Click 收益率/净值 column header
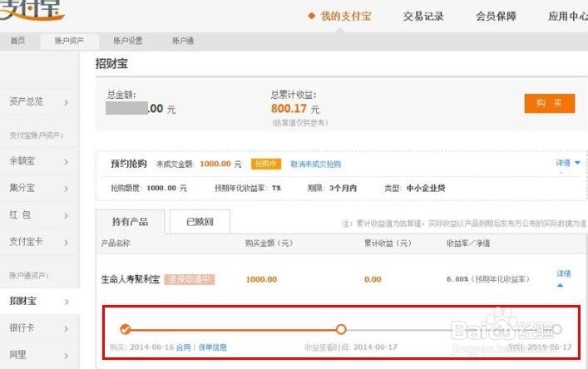The width and height of the screenshot is (588, 369). point(468,244)
